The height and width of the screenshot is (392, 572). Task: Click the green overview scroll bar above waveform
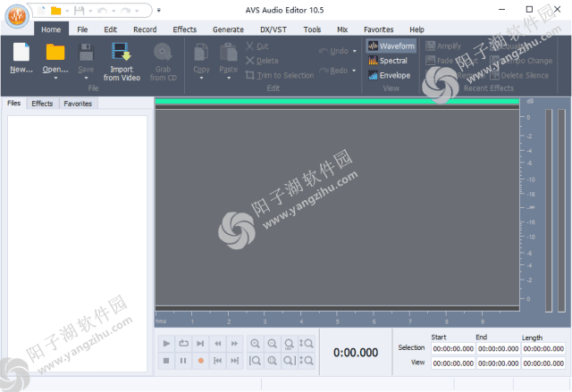click(x=337, y=101)
